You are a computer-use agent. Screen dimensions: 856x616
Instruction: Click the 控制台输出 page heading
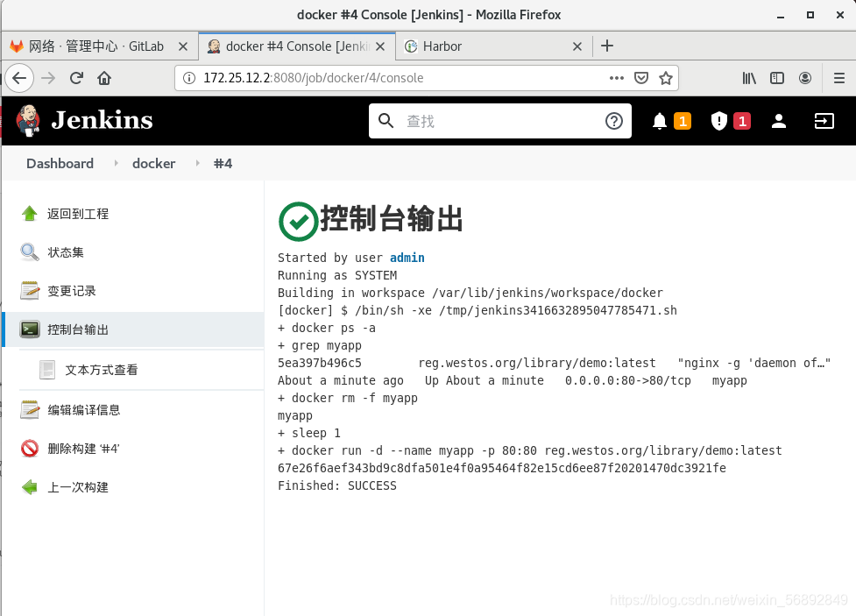click(x=392, y=219)
